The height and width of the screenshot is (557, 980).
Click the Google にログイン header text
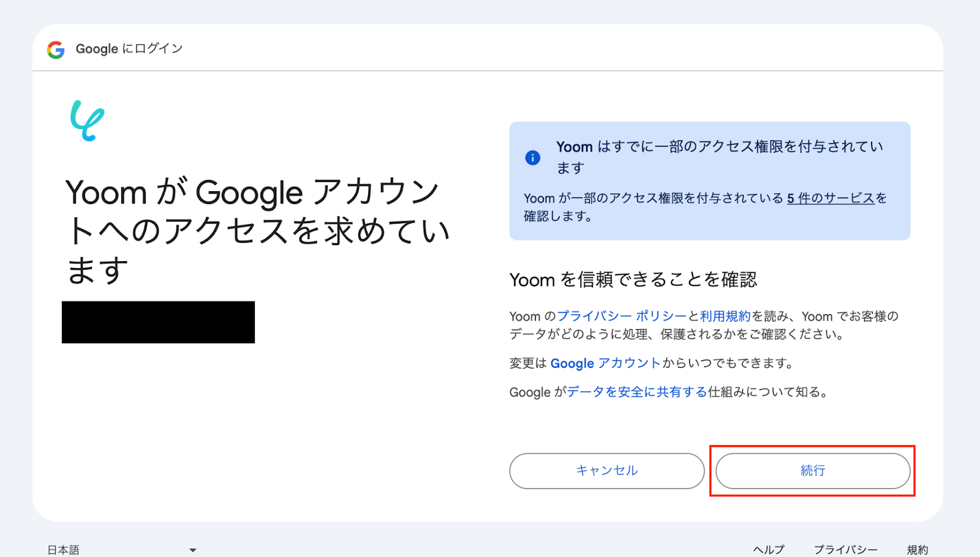pyautogui.click(x=129, y=49)
